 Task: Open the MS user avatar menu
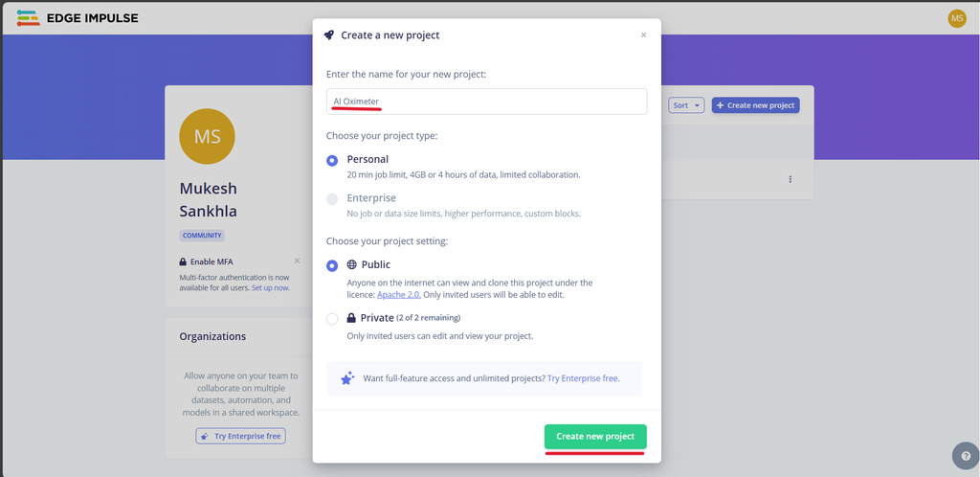(957, 18)
